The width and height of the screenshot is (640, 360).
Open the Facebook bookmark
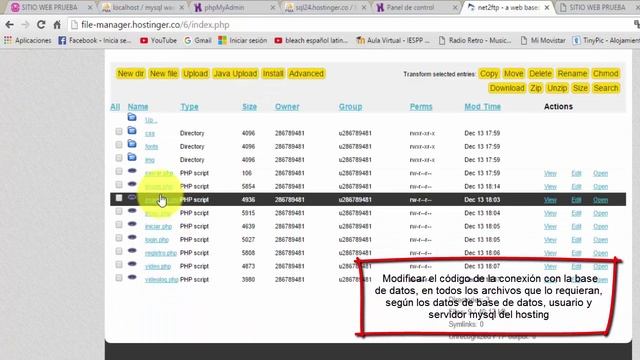pos(95,40)
